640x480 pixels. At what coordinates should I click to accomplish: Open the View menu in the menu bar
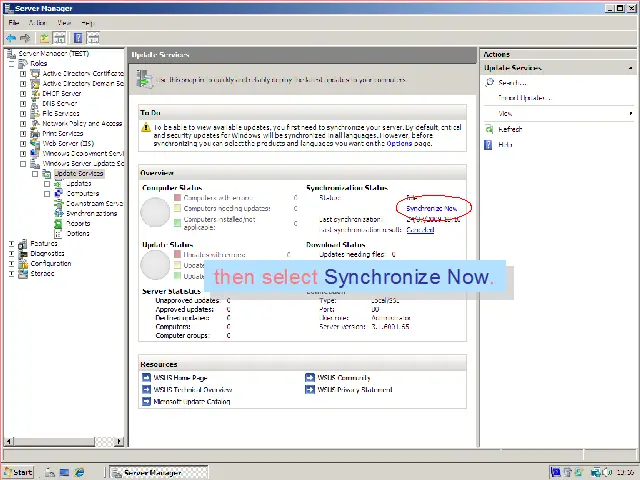[64, 22]
